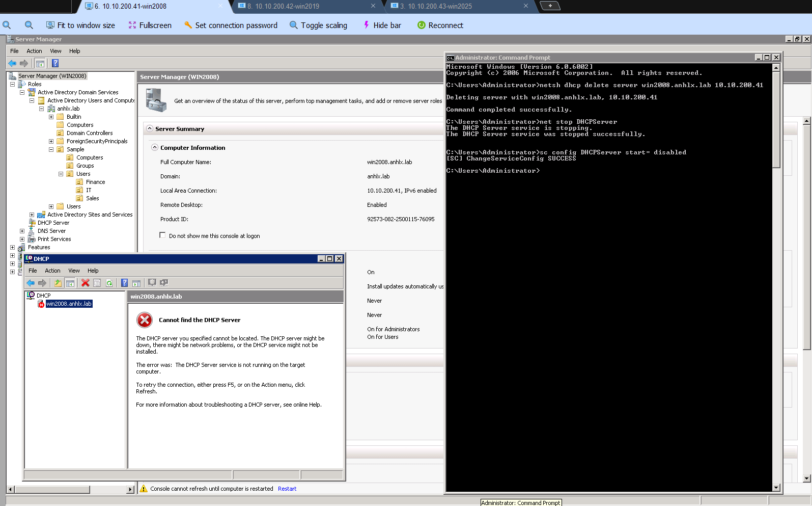Expand ForeignSecurityPrincipals folder

coord(51,141)
